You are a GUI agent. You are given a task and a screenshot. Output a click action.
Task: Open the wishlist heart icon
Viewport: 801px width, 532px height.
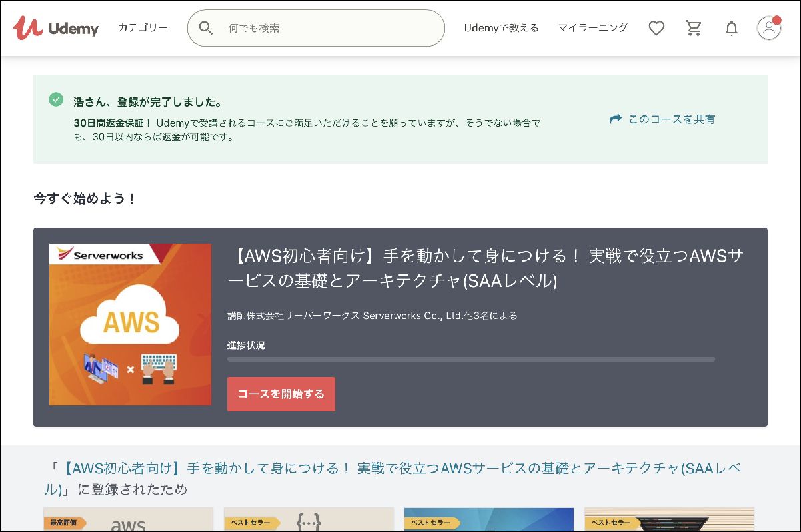(656, 28)
